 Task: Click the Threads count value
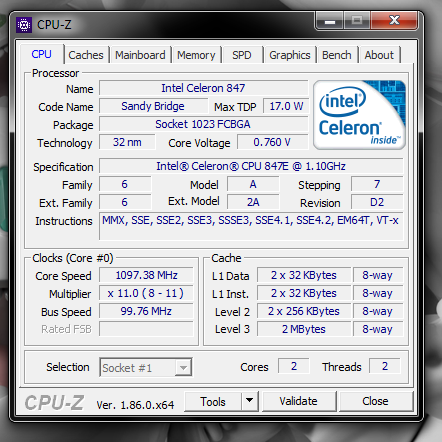coord(385,366)
